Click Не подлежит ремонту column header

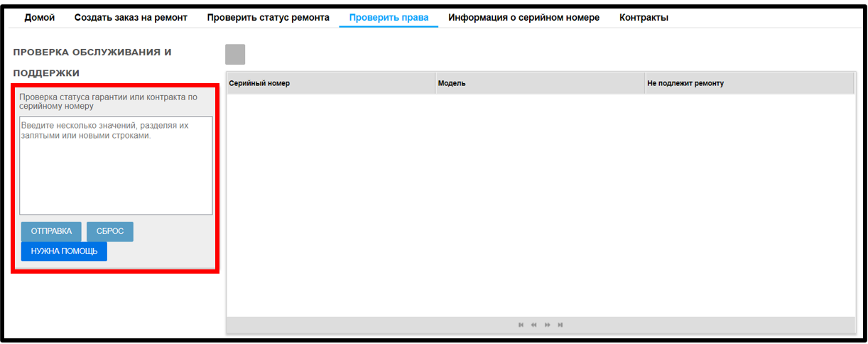click(x=749, y=83)
